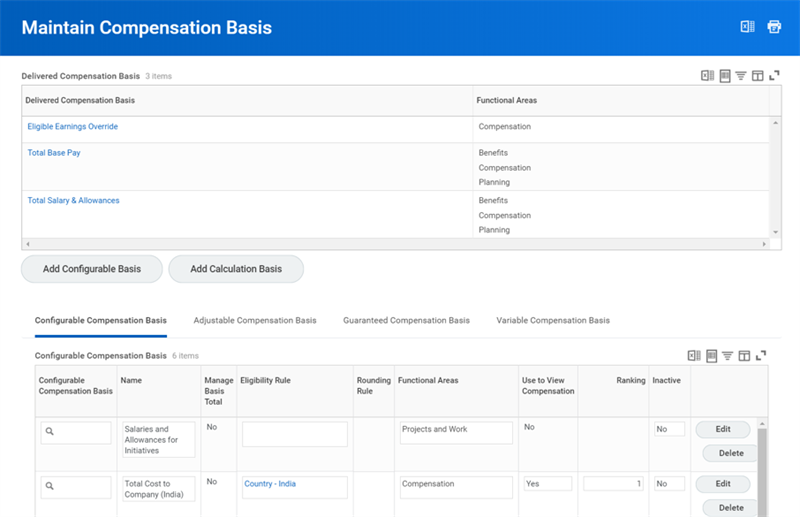Edit the Total Cost to Company (India) row

click(x=723, y=484)
